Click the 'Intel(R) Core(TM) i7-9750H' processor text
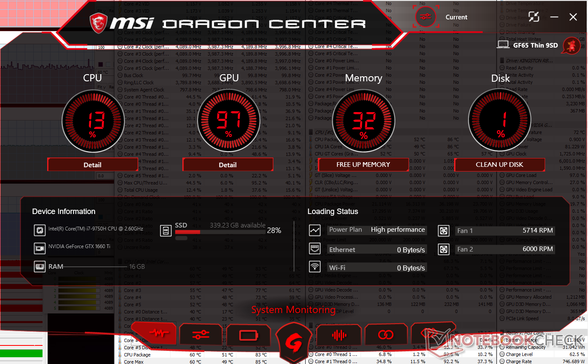Image resolution: width=588 pixels, height=364 pixels. point(96,229)
